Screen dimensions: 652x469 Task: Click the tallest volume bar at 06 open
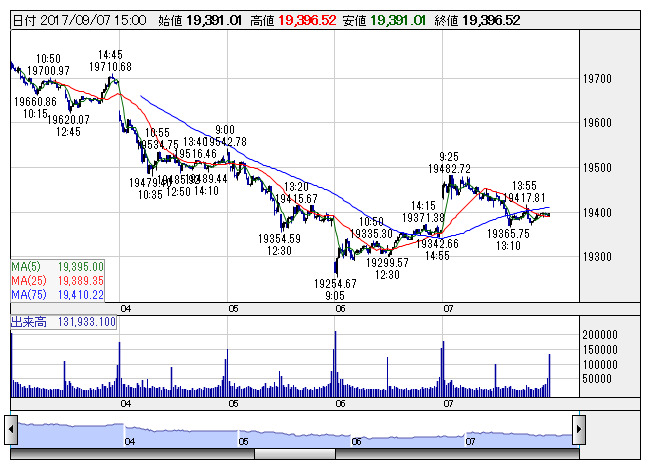click(x=336, y=364)
